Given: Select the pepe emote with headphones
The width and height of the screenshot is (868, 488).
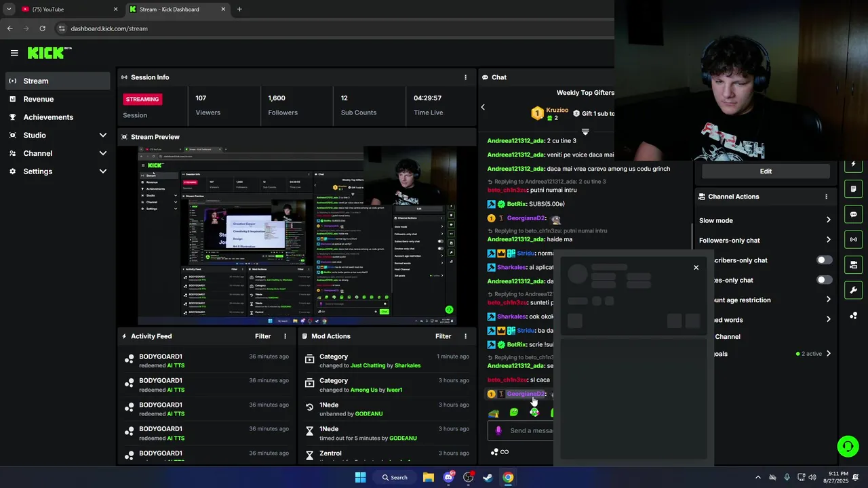Looking at the screenshot, I should pyautogui.click(x=534, y=412).
